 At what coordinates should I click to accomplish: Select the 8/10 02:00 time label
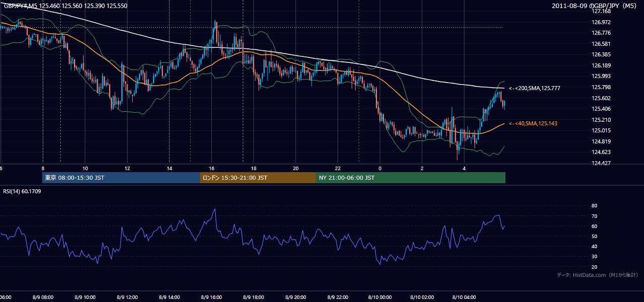[422, 297]
